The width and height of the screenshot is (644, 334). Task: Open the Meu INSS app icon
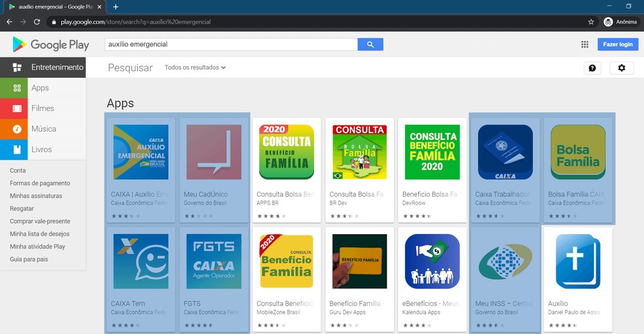505,261
